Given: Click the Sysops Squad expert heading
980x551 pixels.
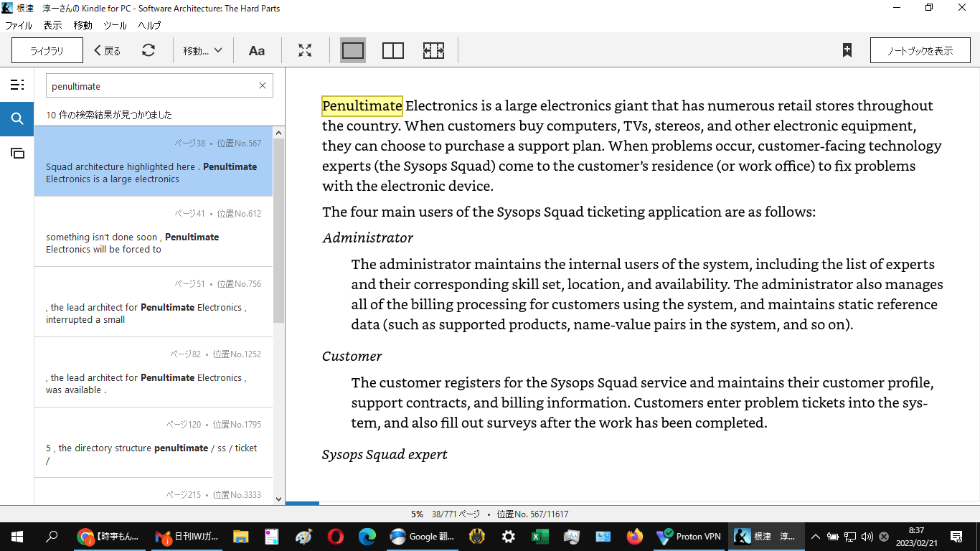Looking at the screenshot, I should (x=385, y=454).
